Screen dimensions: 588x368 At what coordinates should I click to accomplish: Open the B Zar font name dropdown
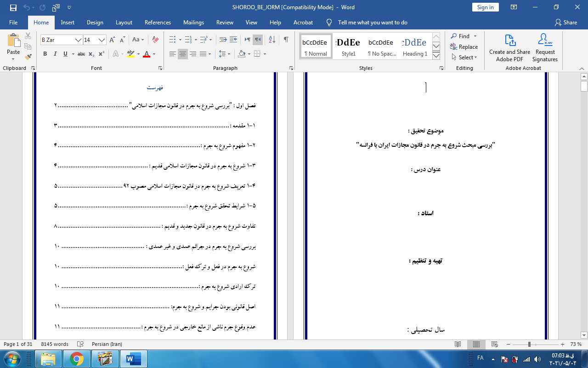[78, 40]
